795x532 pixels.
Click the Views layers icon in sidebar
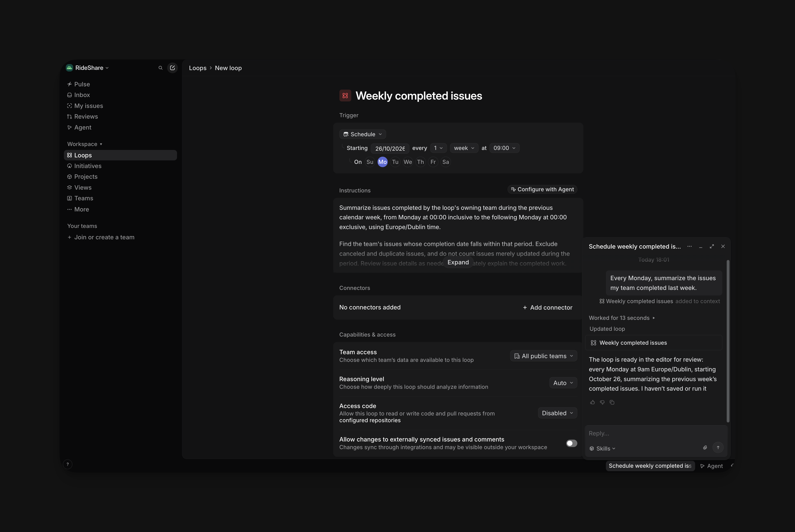(70, 188)
